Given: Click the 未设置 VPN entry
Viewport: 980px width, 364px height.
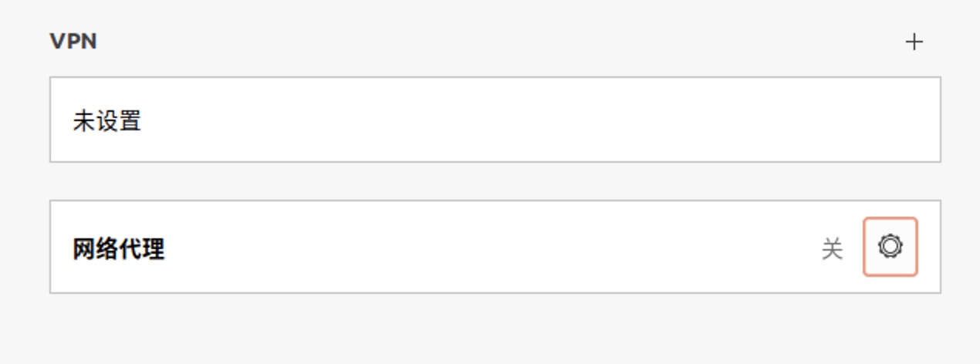Looking at the screenshot, I should (495, 120).
